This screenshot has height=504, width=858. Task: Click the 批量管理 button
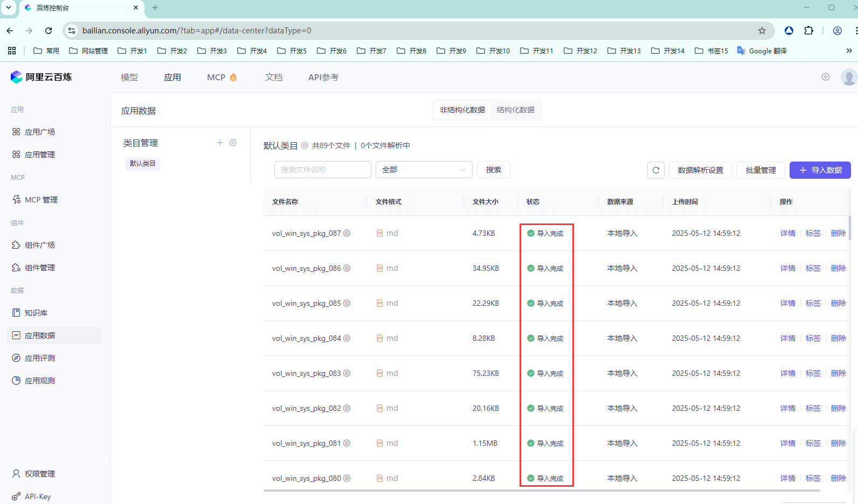[761, 170]
